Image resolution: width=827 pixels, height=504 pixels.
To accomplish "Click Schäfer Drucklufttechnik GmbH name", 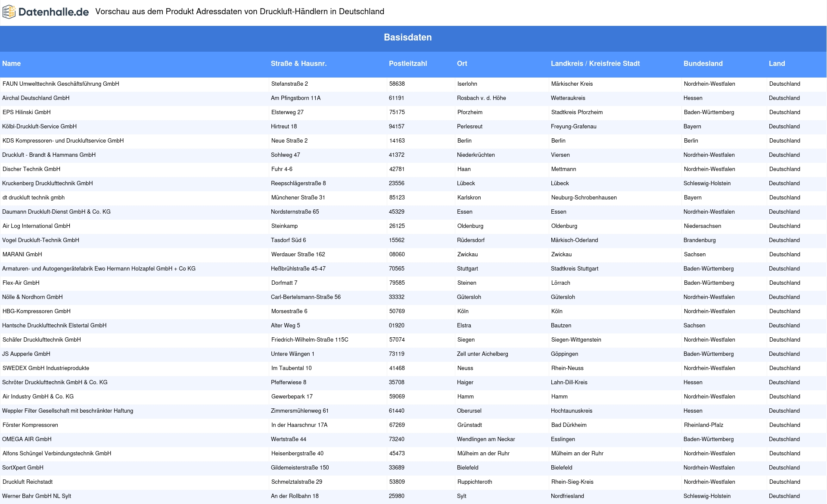I will [x=42, y=340].
